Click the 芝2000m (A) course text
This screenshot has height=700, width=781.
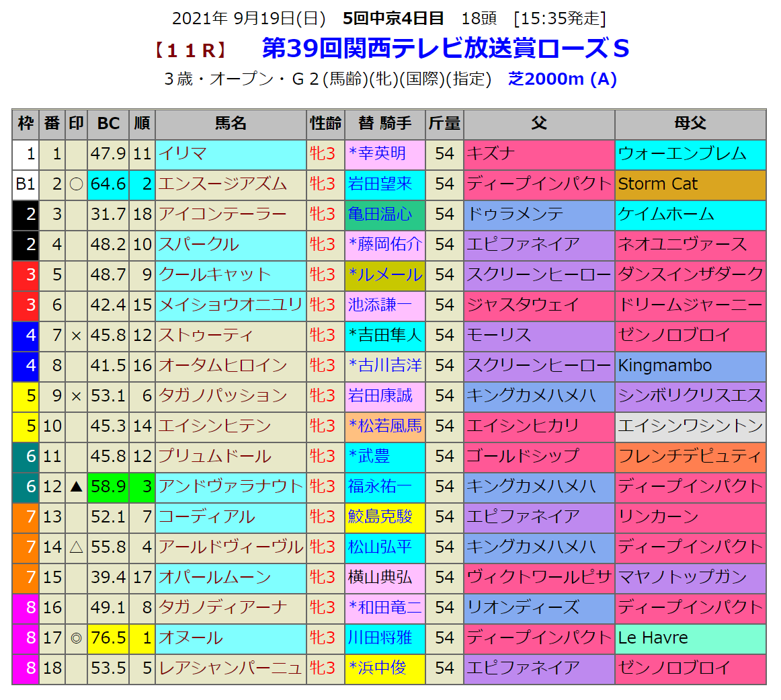(563, 79)
